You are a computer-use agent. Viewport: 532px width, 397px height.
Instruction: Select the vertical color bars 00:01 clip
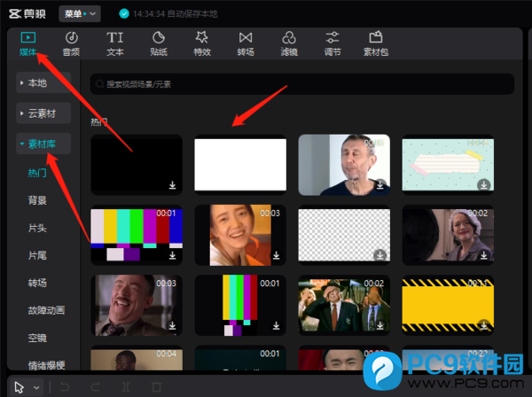click(x=240, y=305)
